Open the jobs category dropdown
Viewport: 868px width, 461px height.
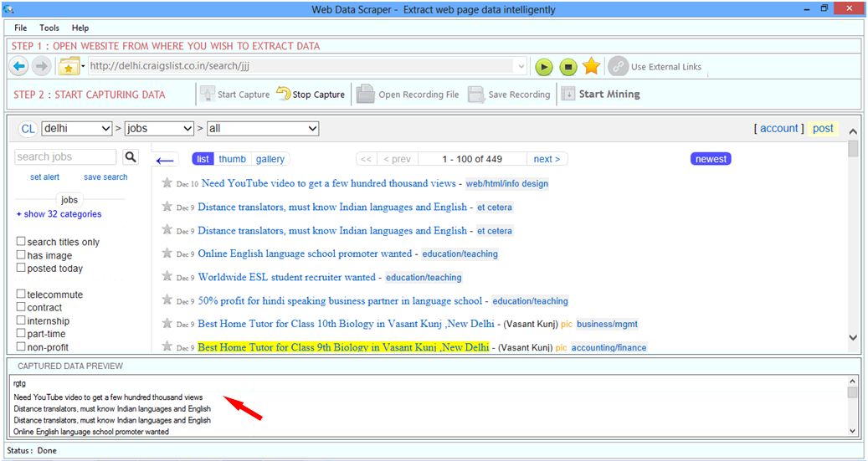point(159,128)
